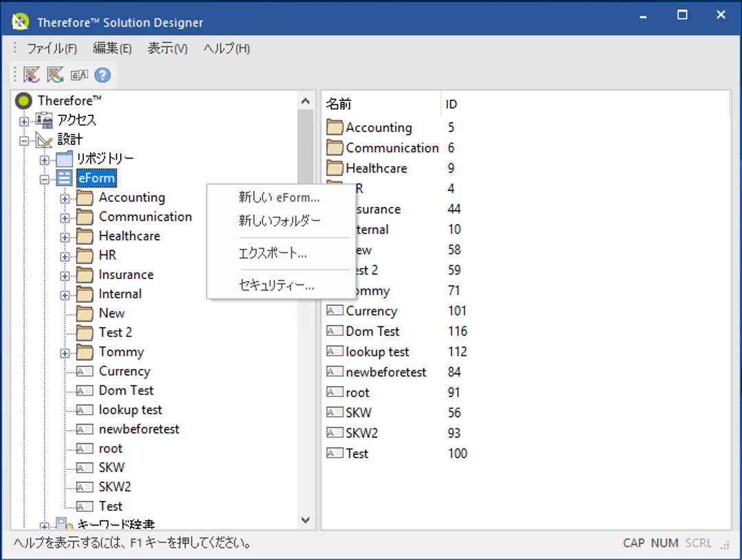Open help with the blue question mark icon

point(102,75)
